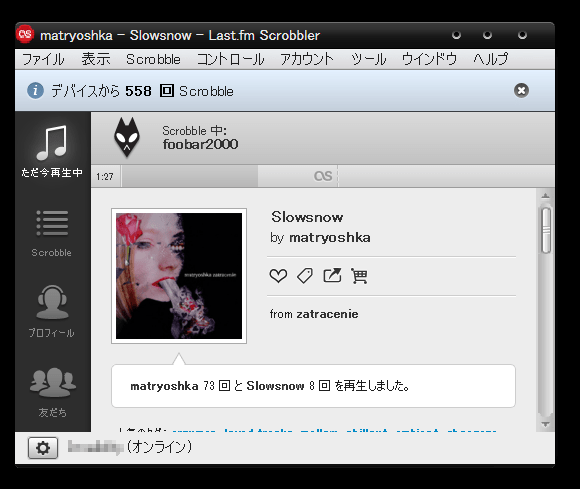Click the Slowsnow track title link
The height and width of the screenshot is (489, 580).
click(307, 217)
